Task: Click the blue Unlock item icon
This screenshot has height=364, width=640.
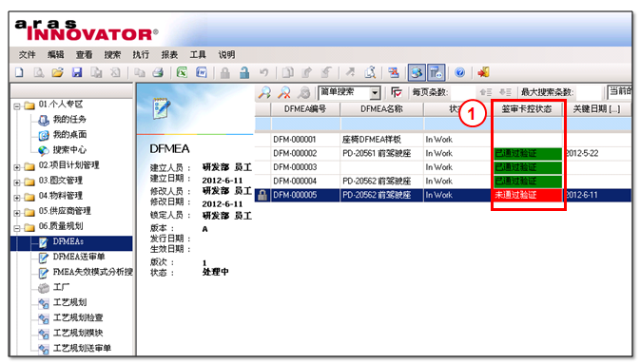Action: click(x=244, y=72)
